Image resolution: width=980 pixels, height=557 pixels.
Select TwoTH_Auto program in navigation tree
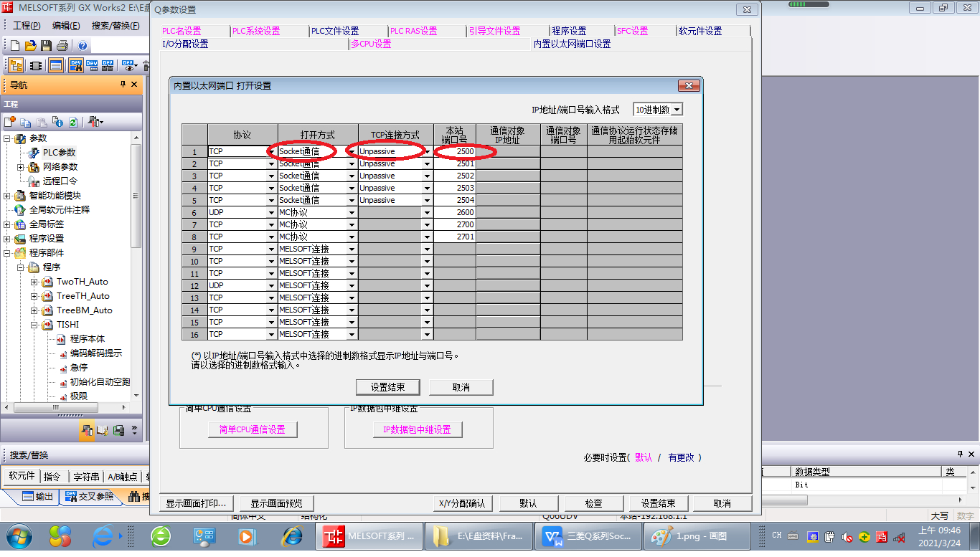pos(82,282)
